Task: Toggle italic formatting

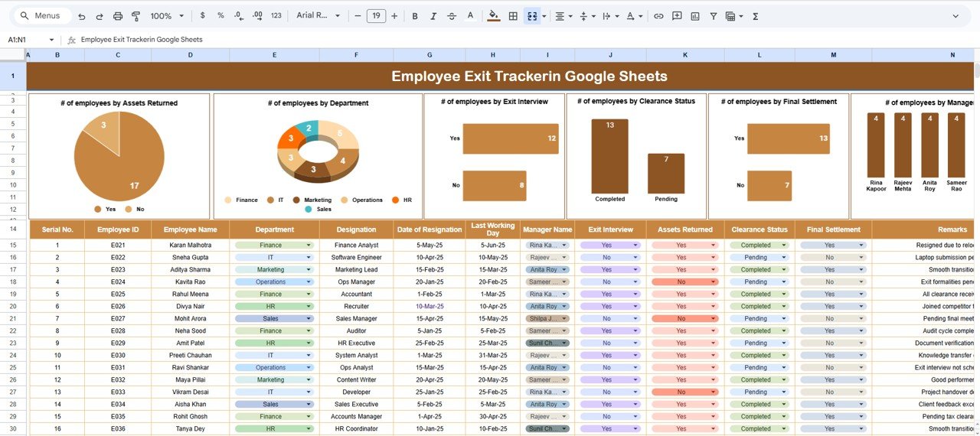Action: (x=433, y=16)
